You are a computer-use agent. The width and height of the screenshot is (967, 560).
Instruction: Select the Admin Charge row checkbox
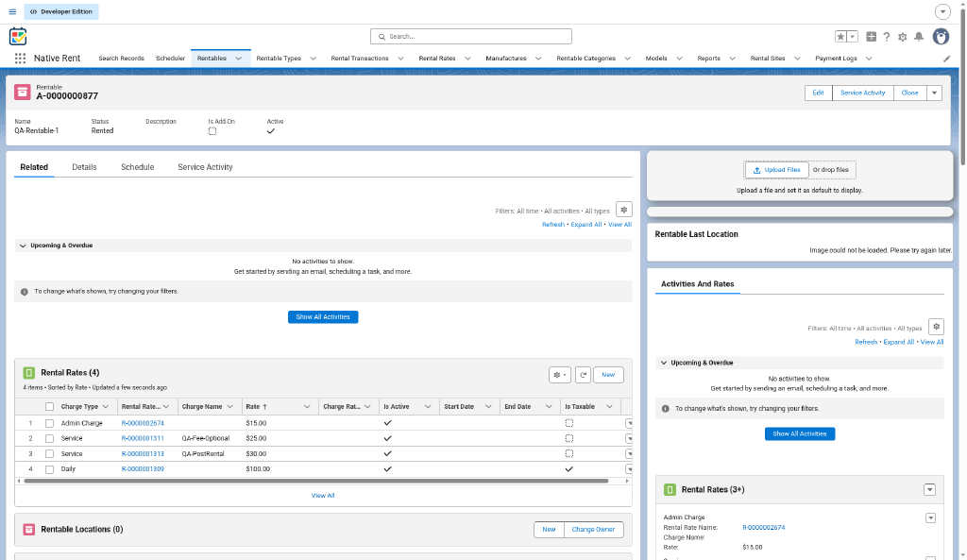click(x=49, y=424)
